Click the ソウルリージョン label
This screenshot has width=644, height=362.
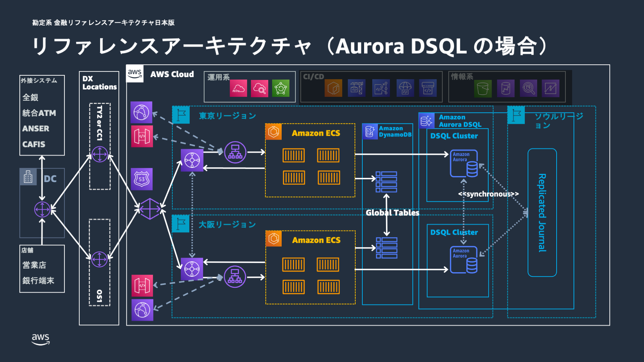559,121
